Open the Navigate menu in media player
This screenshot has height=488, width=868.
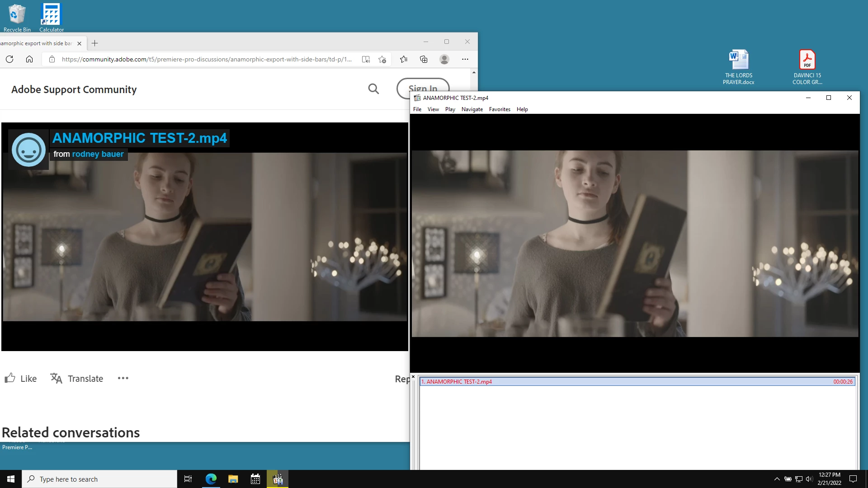click(x=472, y=109)
